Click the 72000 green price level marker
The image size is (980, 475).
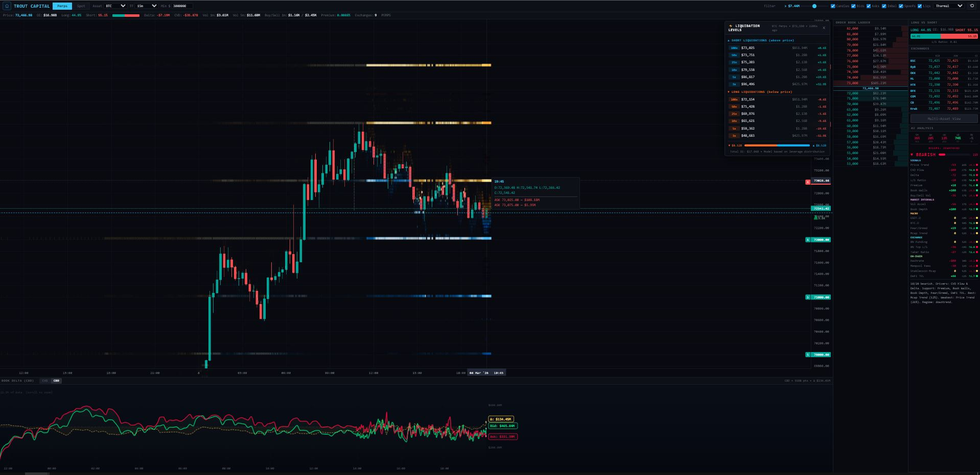pyautogui.click(x=820, y=240)
